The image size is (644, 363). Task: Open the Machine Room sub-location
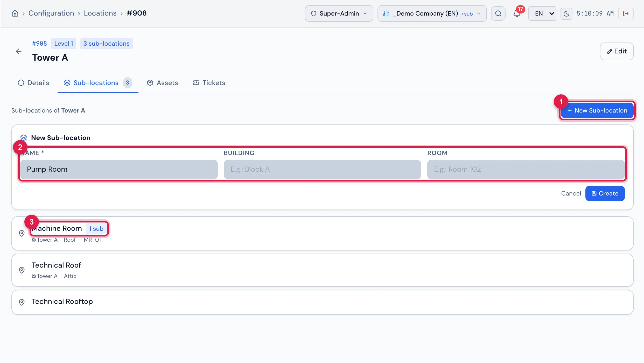tap(322, 233)
